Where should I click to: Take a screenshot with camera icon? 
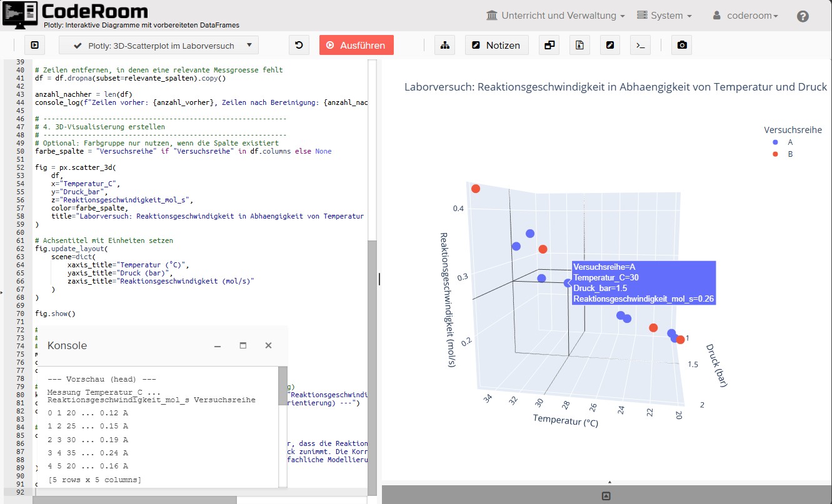[682, 46]
